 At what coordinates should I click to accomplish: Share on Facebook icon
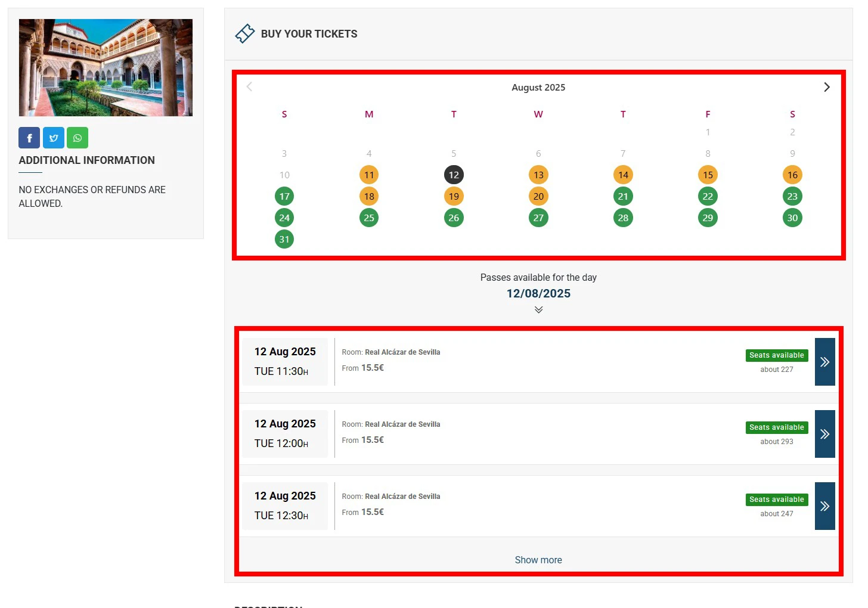point(29,138)
